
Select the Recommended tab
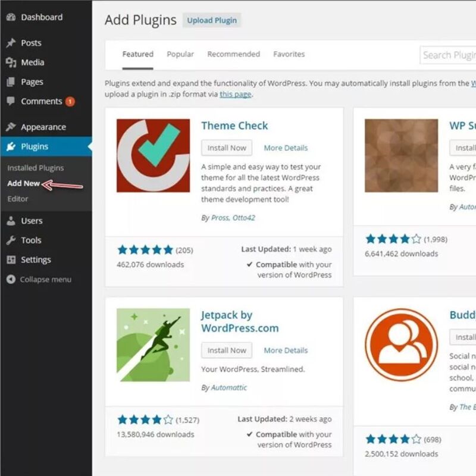tap(233, 54)
